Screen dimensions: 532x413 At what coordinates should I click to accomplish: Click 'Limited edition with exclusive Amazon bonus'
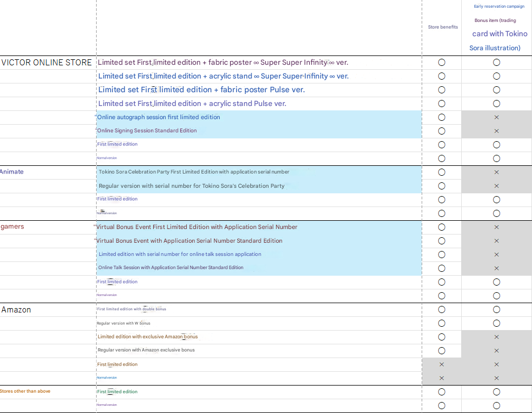tap(148, 337)
